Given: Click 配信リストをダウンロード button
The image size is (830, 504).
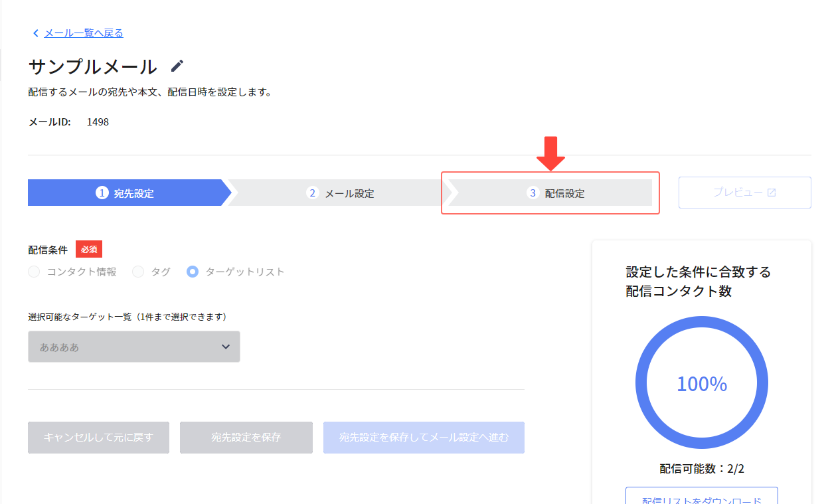Looking at the screenshot, I should (x=702, y=496).
